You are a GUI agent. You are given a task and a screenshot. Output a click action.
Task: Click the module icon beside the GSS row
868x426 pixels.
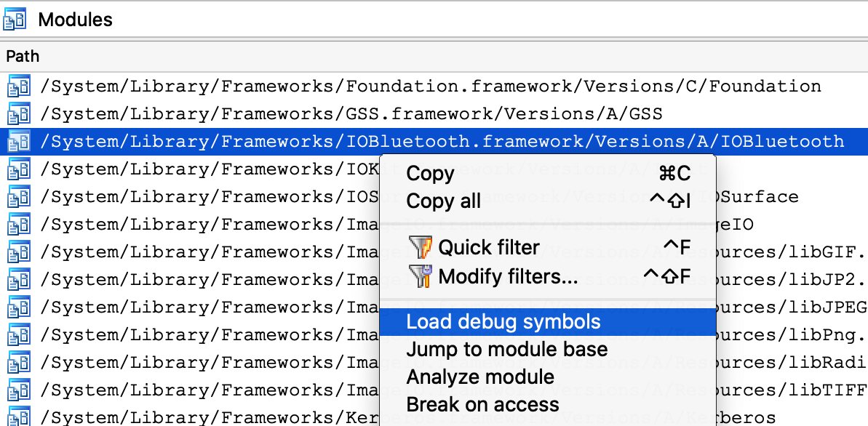(x=18, y=115)
